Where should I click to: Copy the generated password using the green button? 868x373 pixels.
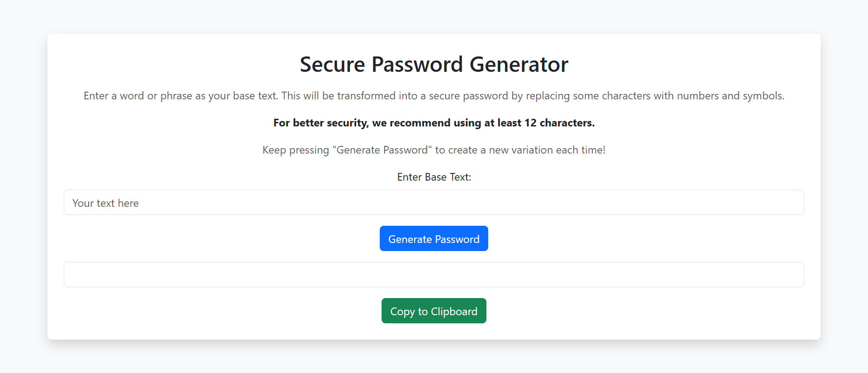point(434,311)
